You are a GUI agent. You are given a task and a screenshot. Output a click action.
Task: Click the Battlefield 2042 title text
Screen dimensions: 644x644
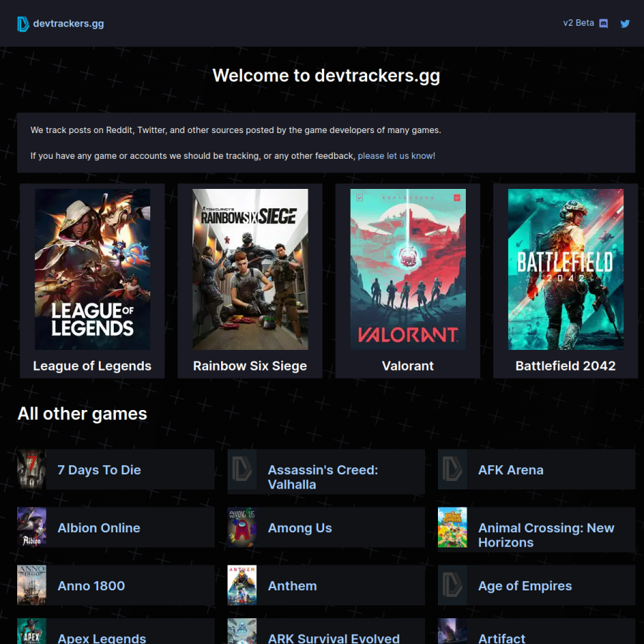565,366
